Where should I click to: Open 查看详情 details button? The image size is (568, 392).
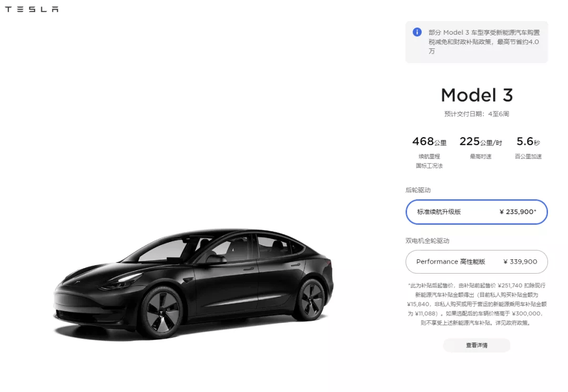coord(476,345)
